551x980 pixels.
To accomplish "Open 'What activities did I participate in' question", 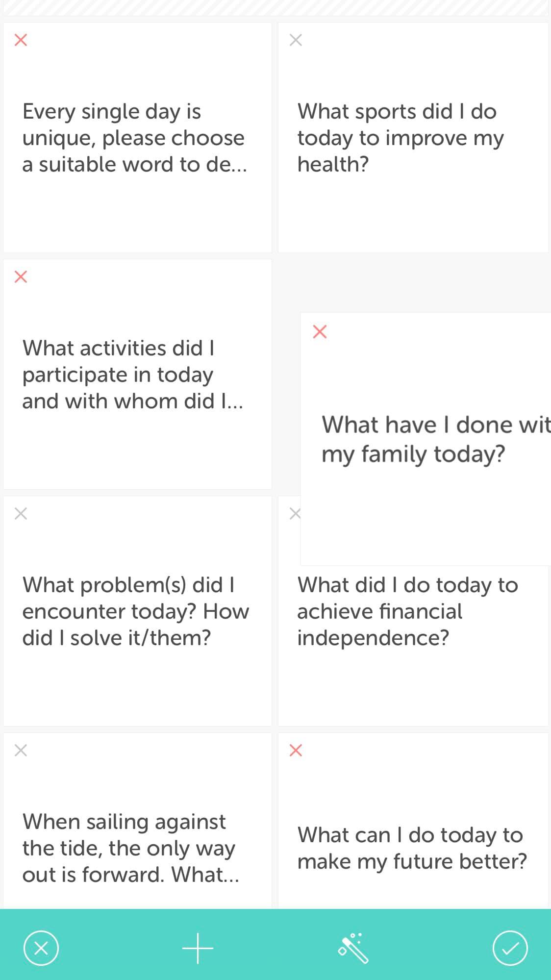I will click(x=133, y=375).
